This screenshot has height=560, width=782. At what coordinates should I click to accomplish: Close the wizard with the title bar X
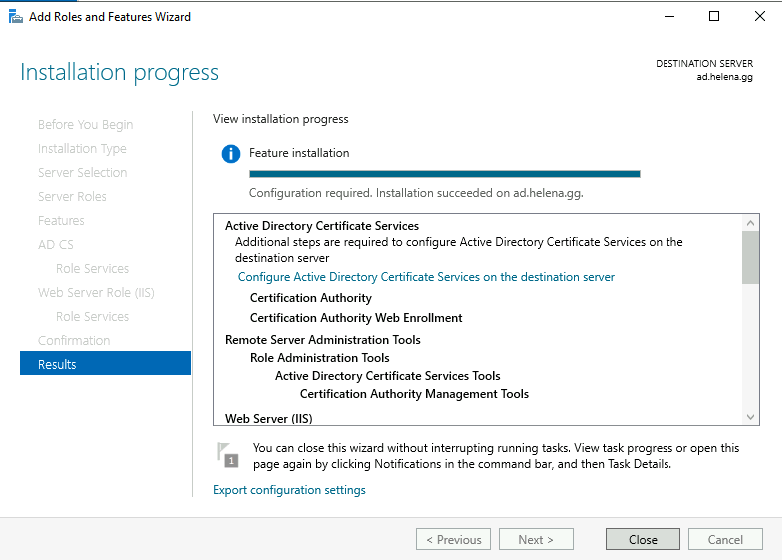pyautogui.click(x=759, y=16)
